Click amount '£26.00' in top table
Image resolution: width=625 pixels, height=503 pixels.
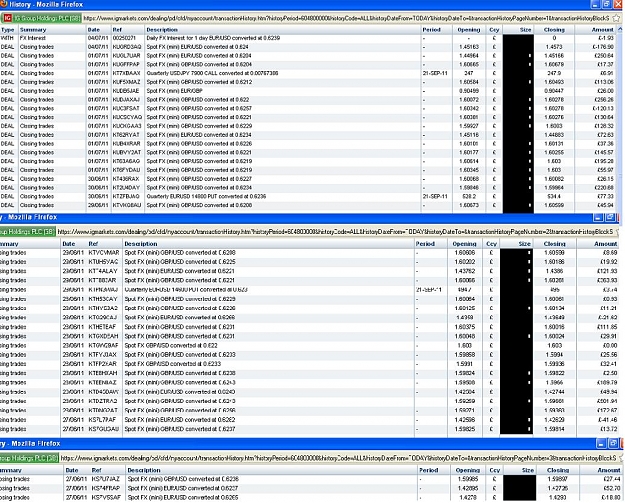(x=605, y=90)
